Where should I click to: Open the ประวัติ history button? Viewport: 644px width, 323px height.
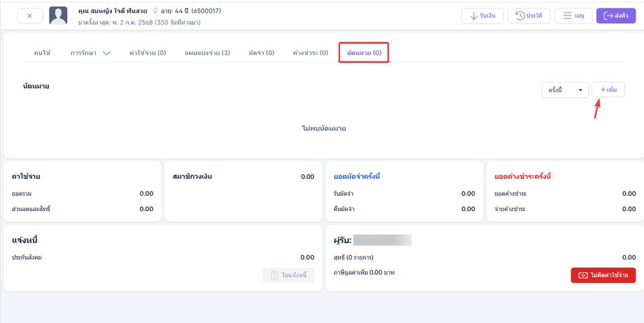[x=529, y=16]
